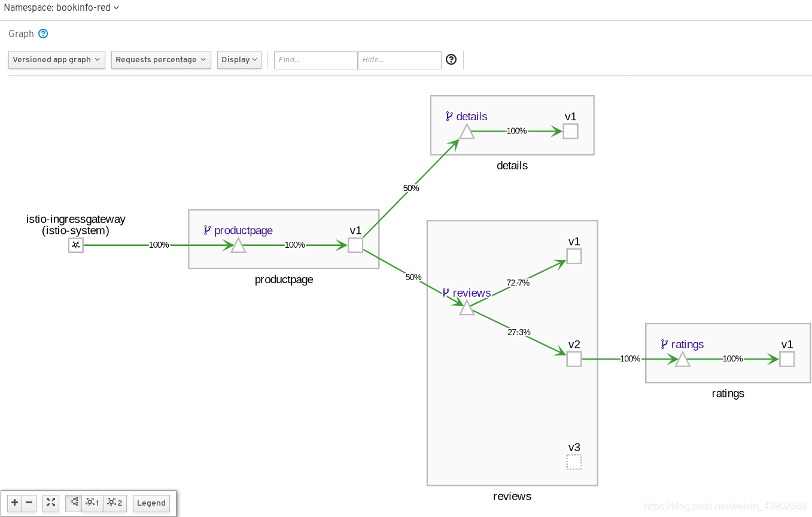The image size is (812, 517).
Task: Click the zoom out minus button
Action: pos(29,503)
